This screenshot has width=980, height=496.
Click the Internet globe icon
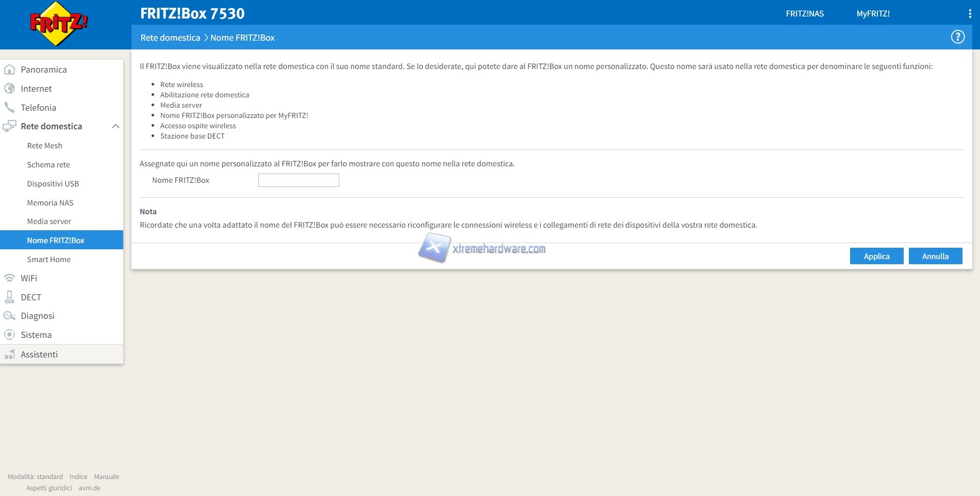(x=9, y=89)
